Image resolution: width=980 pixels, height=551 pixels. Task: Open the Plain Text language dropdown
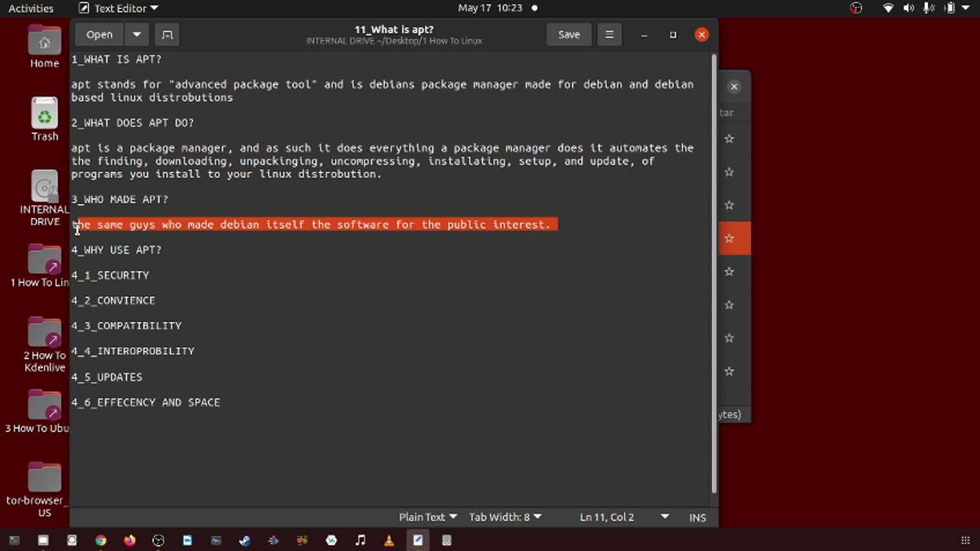click(428, 517)
